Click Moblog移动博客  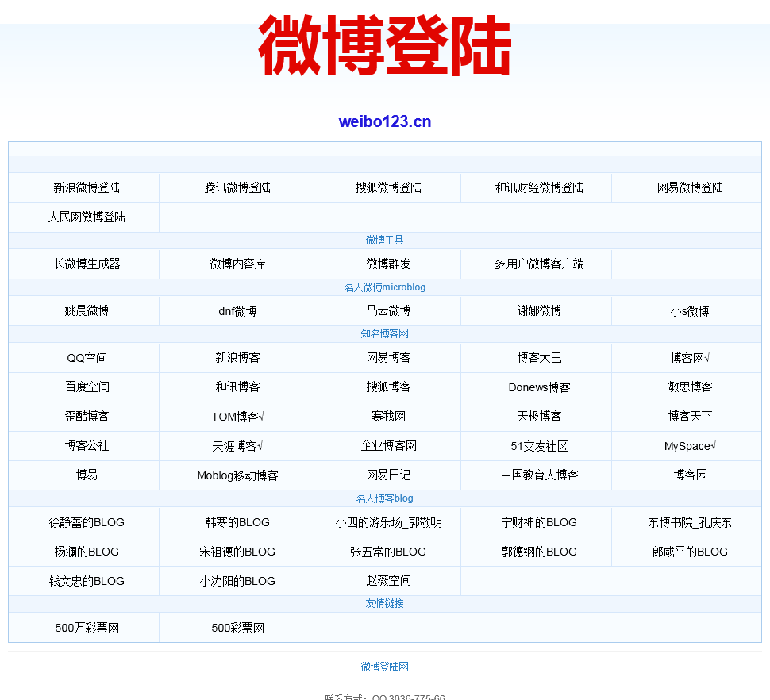tap(237, 475)
